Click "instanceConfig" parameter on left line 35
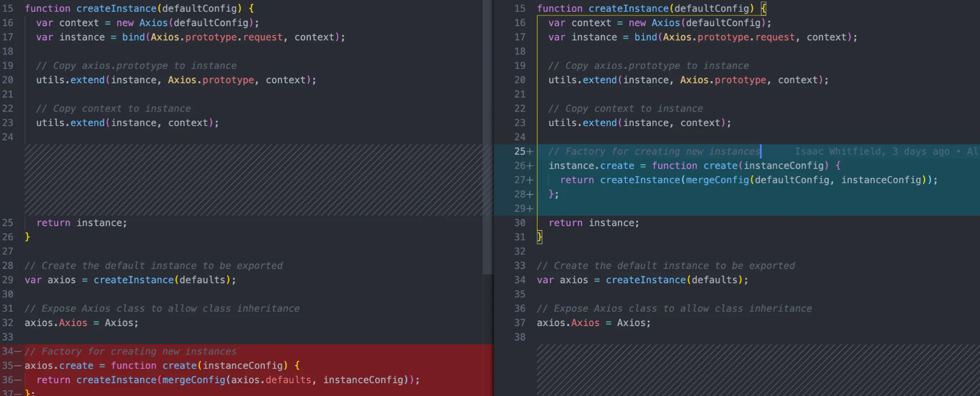The width and height of the screenshot is (980, 396). pos(243,366)
